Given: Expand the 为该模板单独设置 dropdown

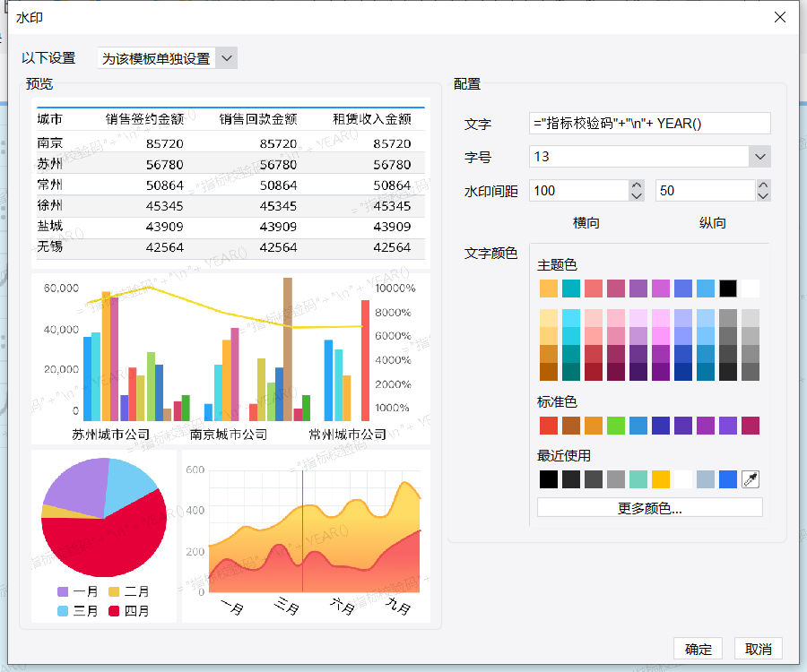Looking at the screenshot, I should [227, 58].
